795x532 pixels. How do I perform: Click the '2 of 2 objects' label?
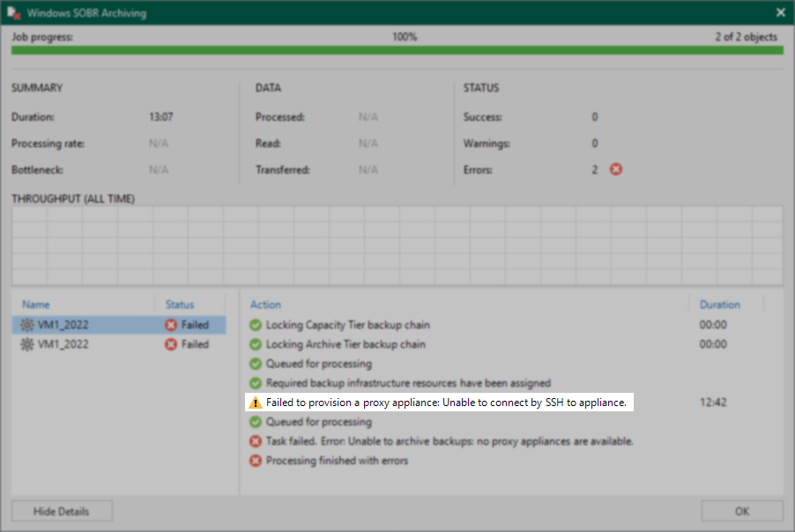tap(746, 37)
